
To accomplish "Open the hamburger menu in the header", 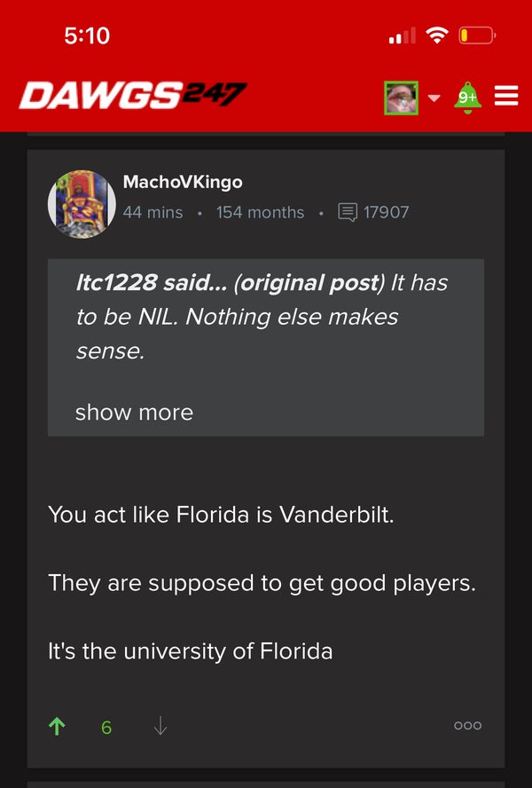I will tap(506, 96).
